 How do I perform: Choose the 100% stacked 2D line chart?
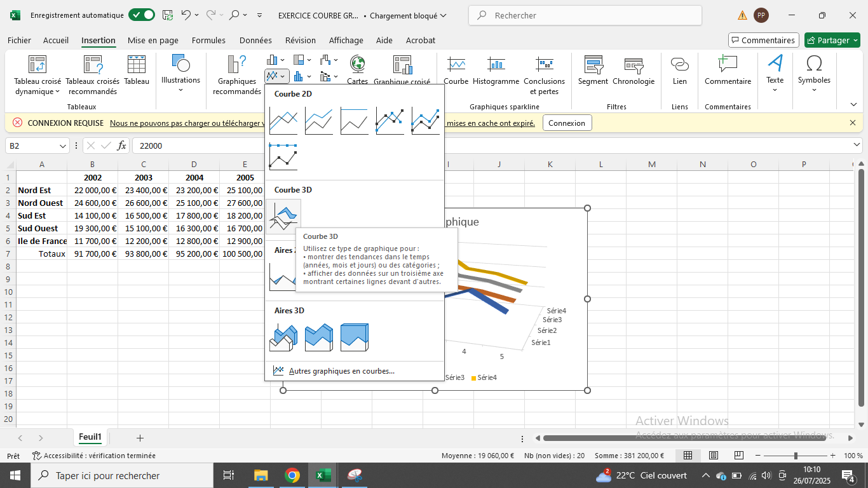355,121
